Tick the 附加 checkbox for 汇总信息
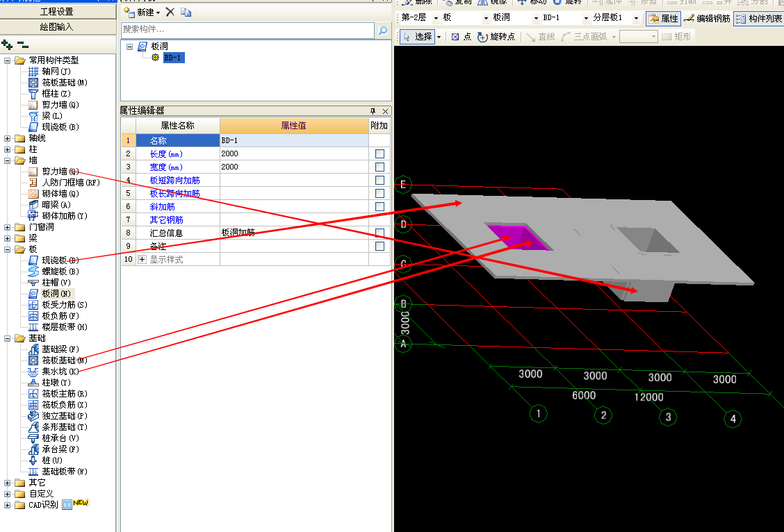The width and height of the screenshot is (784, 532). pos(379,233)
